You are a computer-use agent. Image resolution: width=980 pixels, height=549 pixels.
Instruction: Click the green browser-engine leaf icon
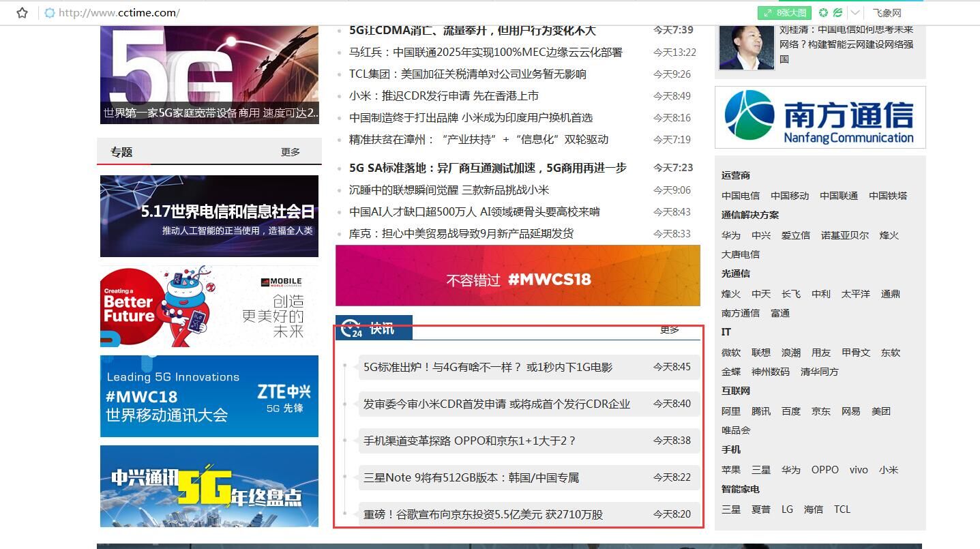837,12
